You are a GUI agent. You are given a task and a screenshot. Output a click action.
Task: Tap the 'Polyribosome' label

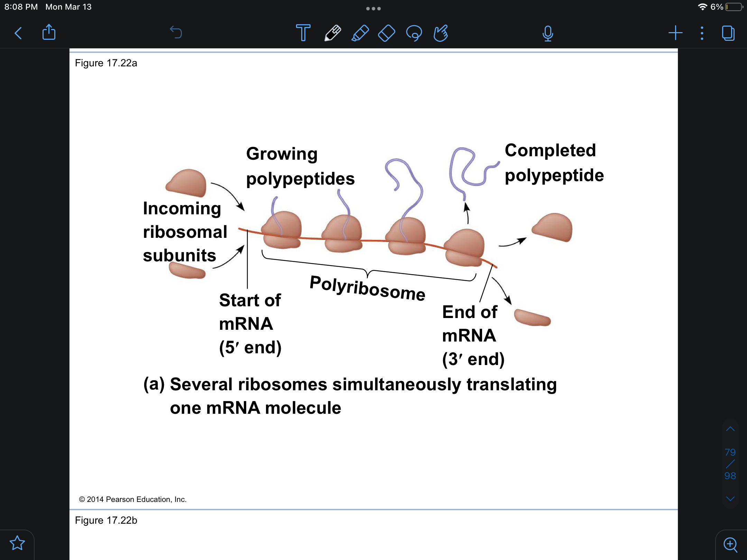coord(368,288)
